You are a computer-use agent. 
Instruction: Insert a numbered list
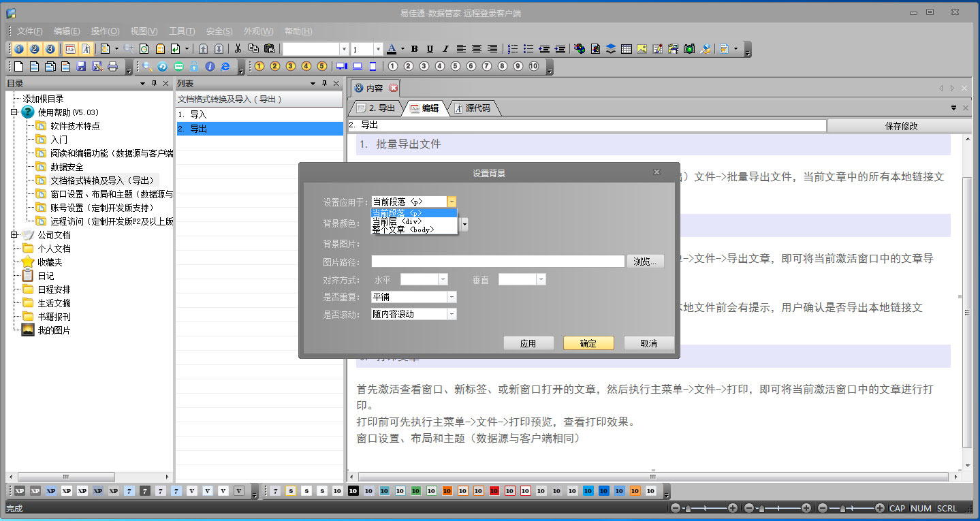click(513, 49)
